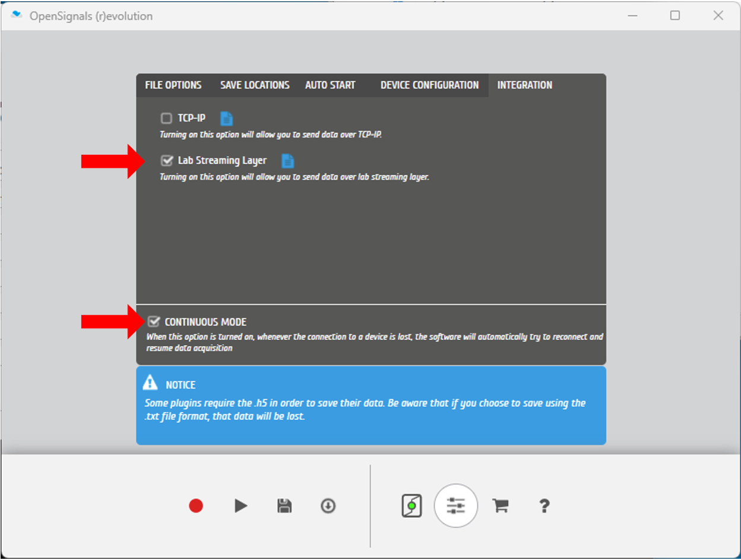
Task: Click the 'TCP-IP' label text
Action: pyautogui.click(x=192, y=118)
